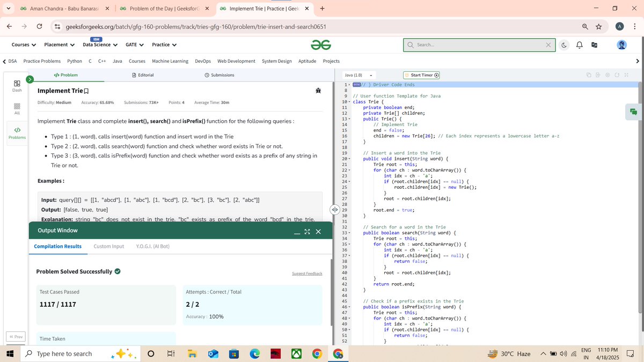Open File Explorer from the taskbar
Image resolution: width=644 pixels, height=362 pixels.
[x=192, y=353]
